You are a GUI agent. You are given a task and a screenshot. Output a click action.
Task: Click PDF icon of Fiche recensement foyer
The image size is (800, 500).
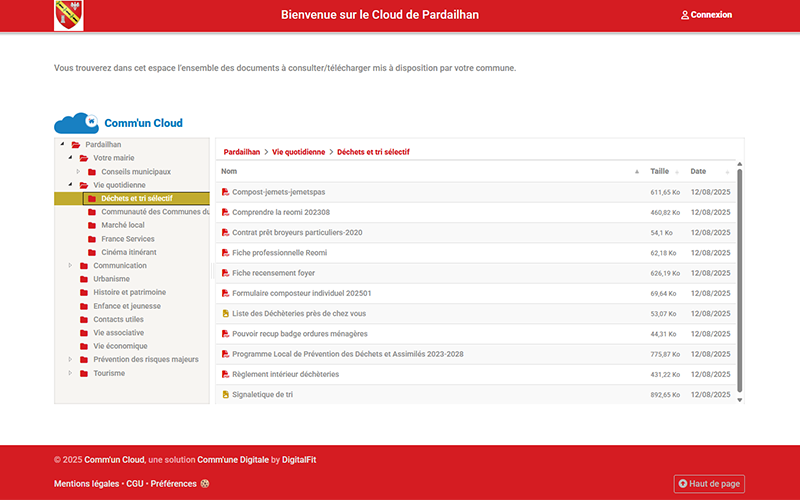225,273
